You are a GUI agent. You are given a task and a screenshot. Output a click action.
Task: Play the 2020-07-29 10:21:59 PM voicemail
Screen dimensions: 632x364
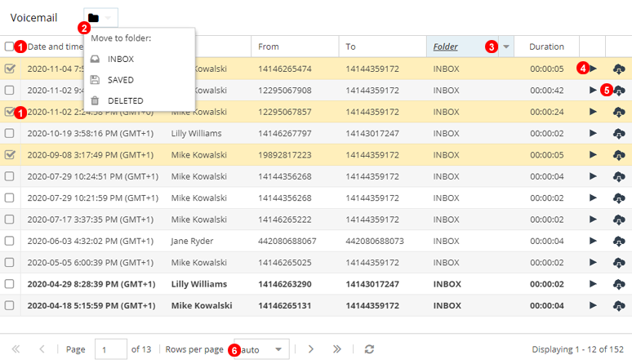[x=593, y=198]
